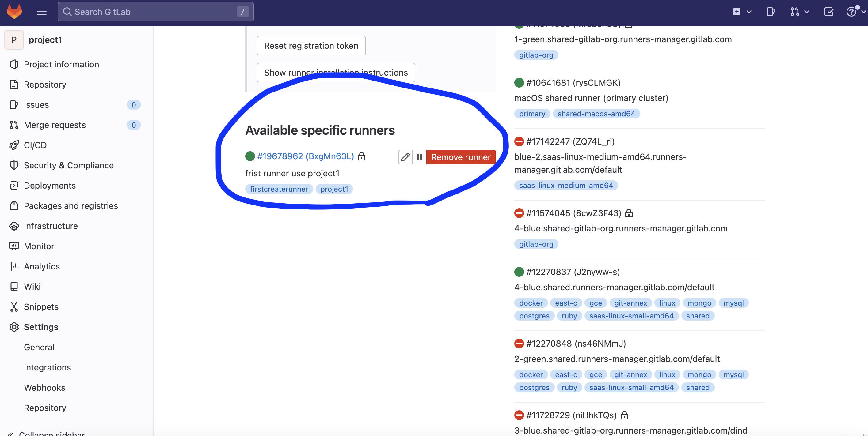Screen dimensions: 868x436
Task: Click the CI/CD rocket icon
Action: tap(14, 145)
